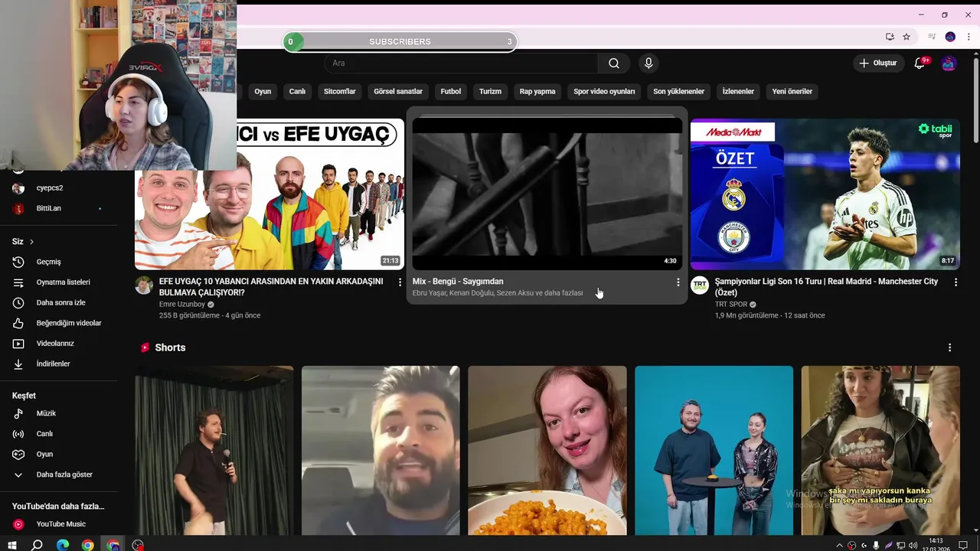Screen dimensions: 980x551
Task: Click the install app icon in address bar
Action: point(890,37)
